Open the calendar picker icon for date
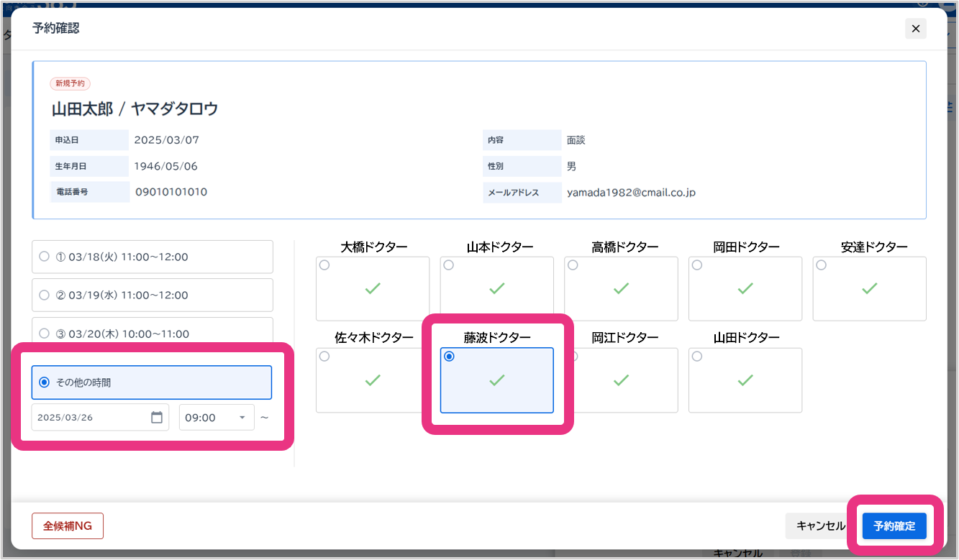Image resolution: width=959 pixels, height=560 pixels. pos(157,418)
